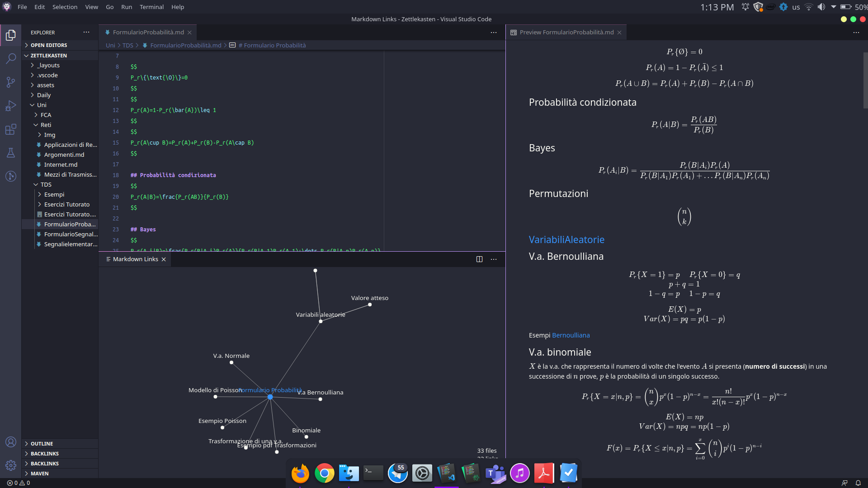Open the Manage settings gear icon

11,465
